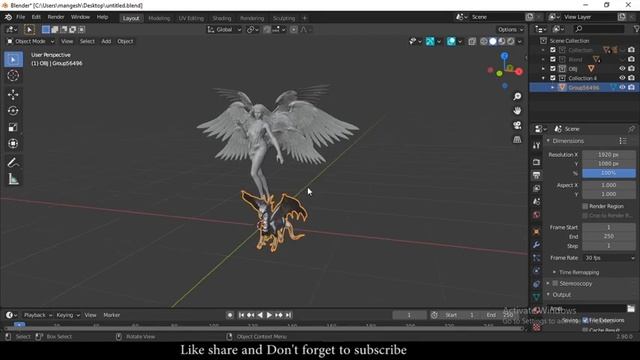Uncheck the Collection 4 checkbox
This screenshot has height=360, width=640.
click(553, 78)
